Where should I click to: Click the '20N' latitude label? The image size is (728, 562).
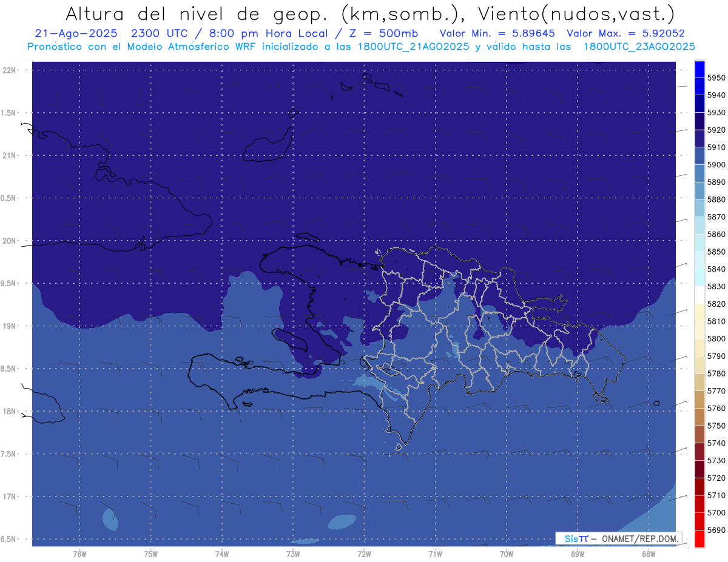[10, 241]
